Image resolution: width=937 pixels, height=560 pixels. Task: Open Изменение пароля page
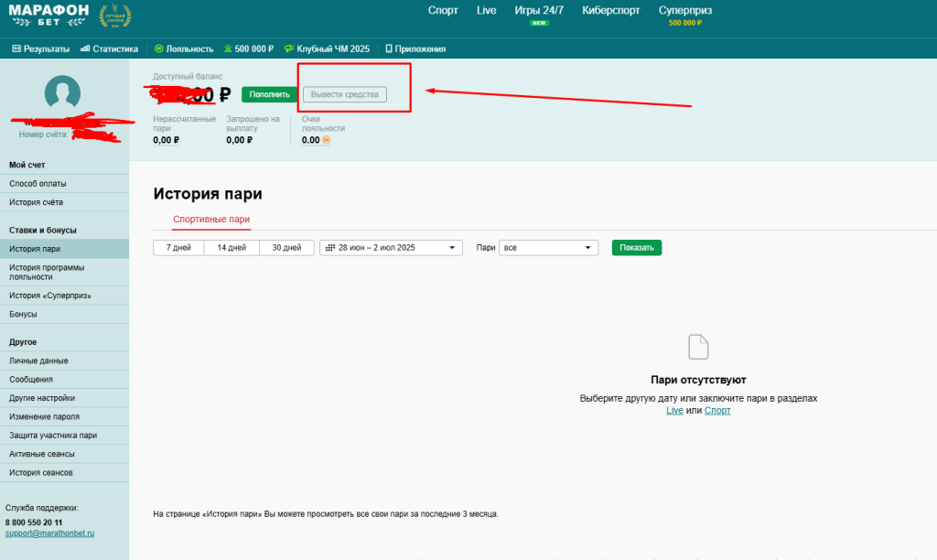(65, 416)
